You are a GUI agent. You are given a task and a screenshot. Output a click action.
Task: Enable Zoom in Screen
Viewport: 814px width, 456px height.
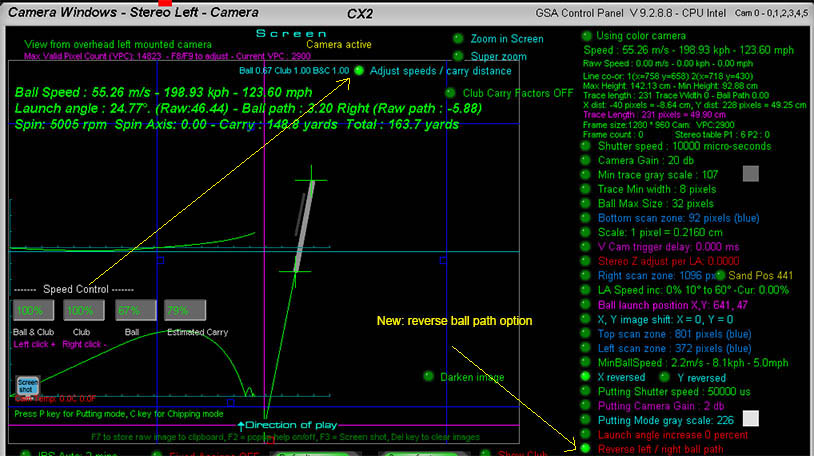pos(458,39)
